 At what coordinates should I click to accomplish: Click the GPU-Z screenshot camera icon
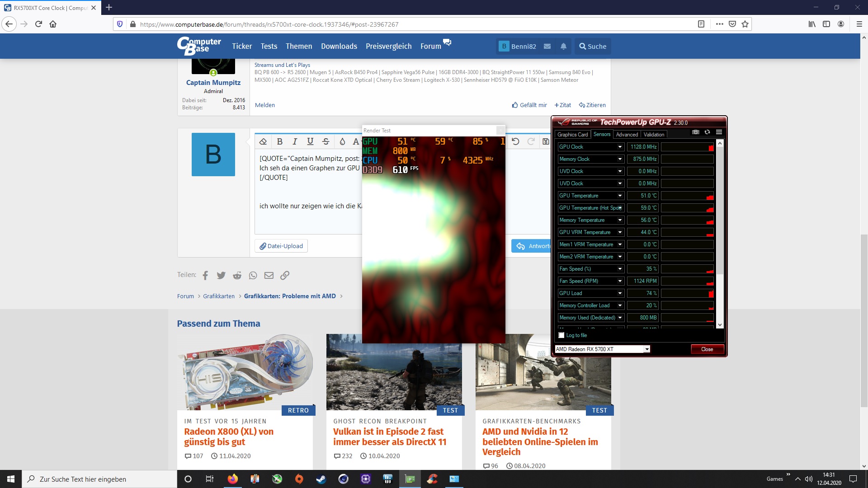tap(696, 132)
